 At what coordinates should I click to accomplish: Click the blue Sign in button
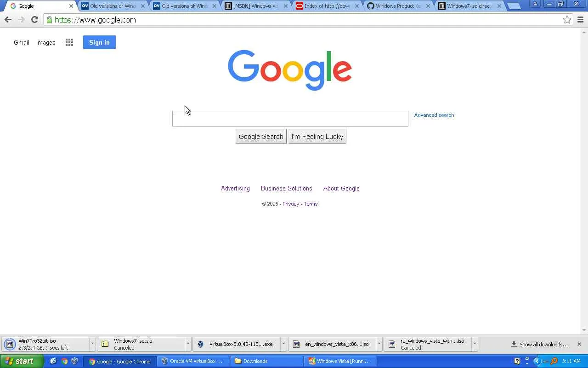coord(99,42)
